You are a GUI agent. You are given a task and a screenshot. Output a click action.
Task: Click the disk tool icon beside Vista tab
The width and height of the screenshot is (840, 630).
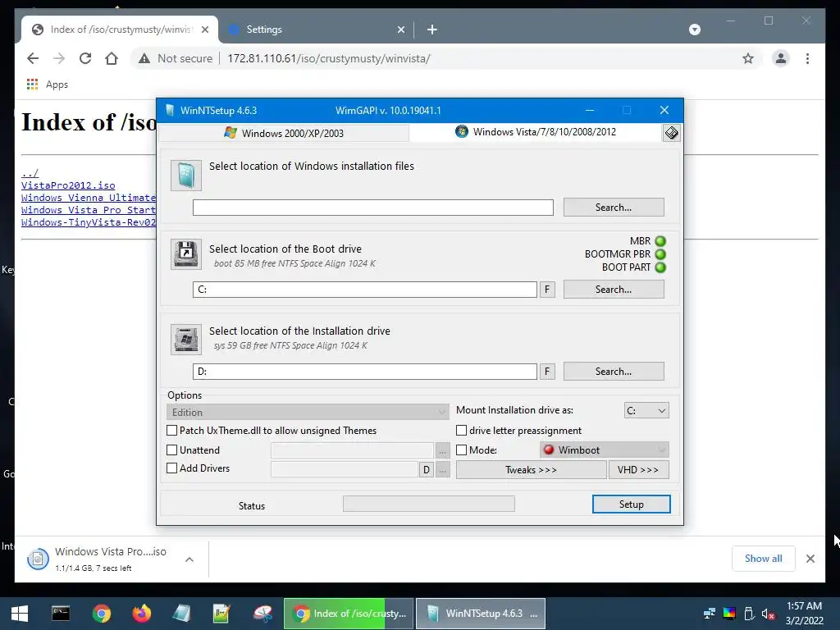671,133
